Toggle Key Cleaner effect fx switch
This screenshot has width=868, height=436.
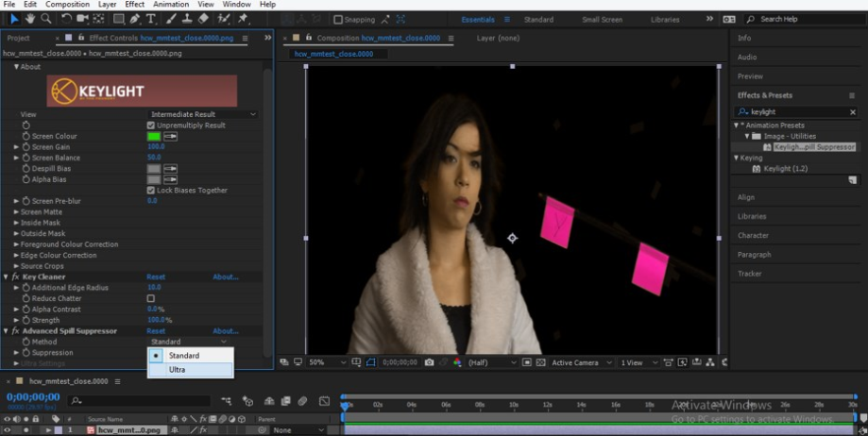(15, 277)
